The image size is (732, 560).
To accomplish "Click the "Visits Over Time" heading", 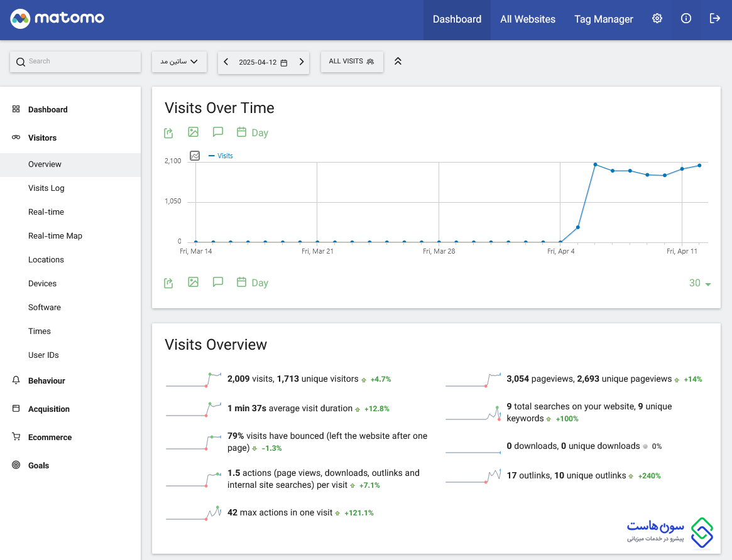I will click(219, 108).
